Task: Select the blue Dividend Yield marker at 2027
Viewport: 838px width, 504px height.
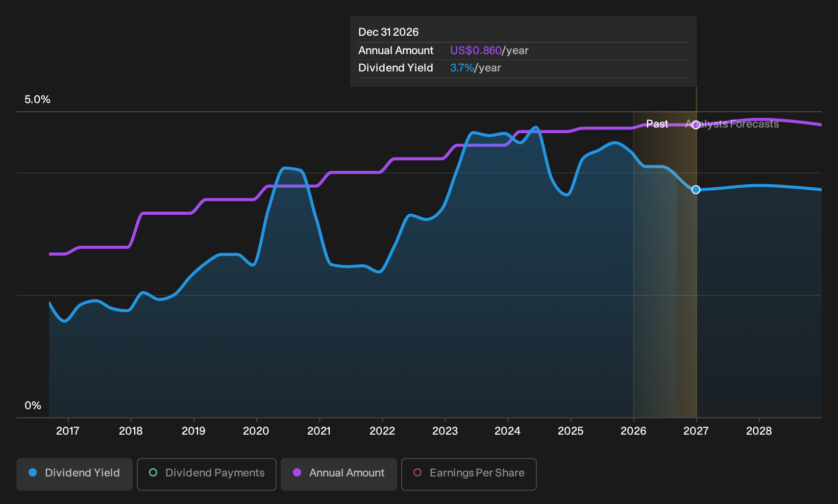Action: [x=696, y=190]
